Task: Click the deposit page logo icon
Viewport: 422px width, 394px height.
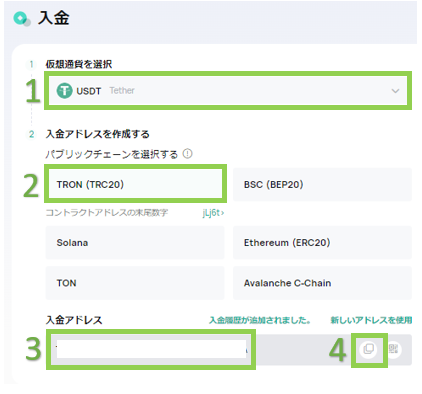Action: [x=22, y=19]
